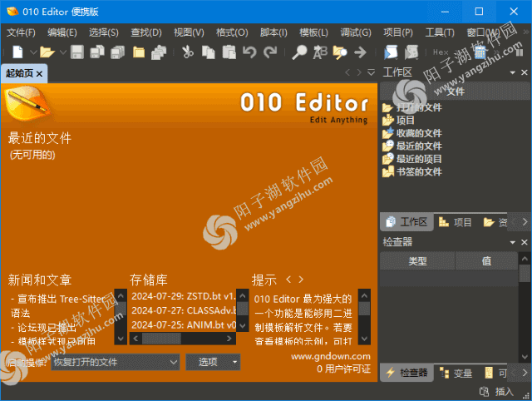532x401 pixels.
Task: Click the Close All files icon
Action: pos(159,52)
